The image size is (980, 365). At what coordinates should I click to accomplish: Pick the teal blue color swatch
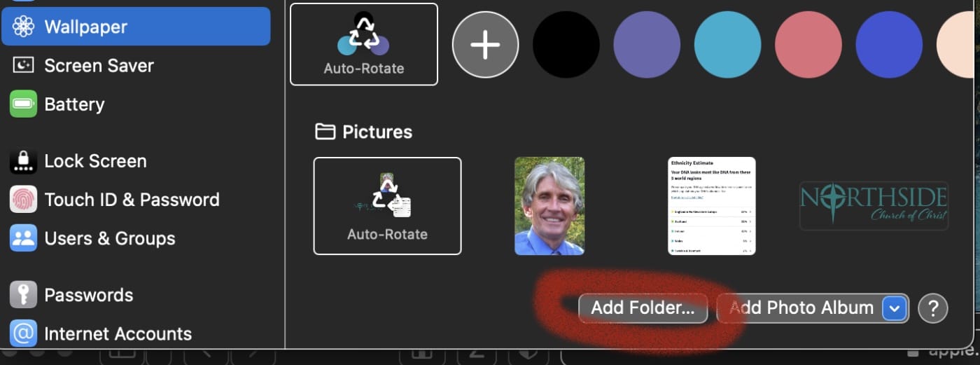tap(727, 45)
